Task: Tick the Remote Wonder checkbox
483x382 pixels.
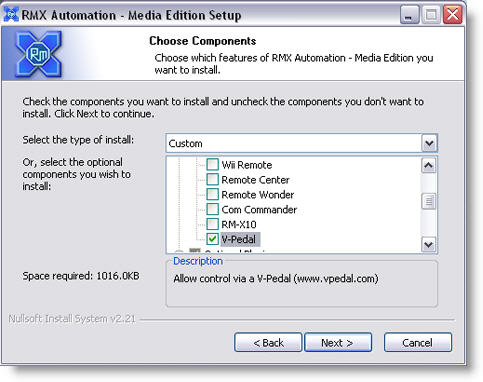Action: click(212, 194)
